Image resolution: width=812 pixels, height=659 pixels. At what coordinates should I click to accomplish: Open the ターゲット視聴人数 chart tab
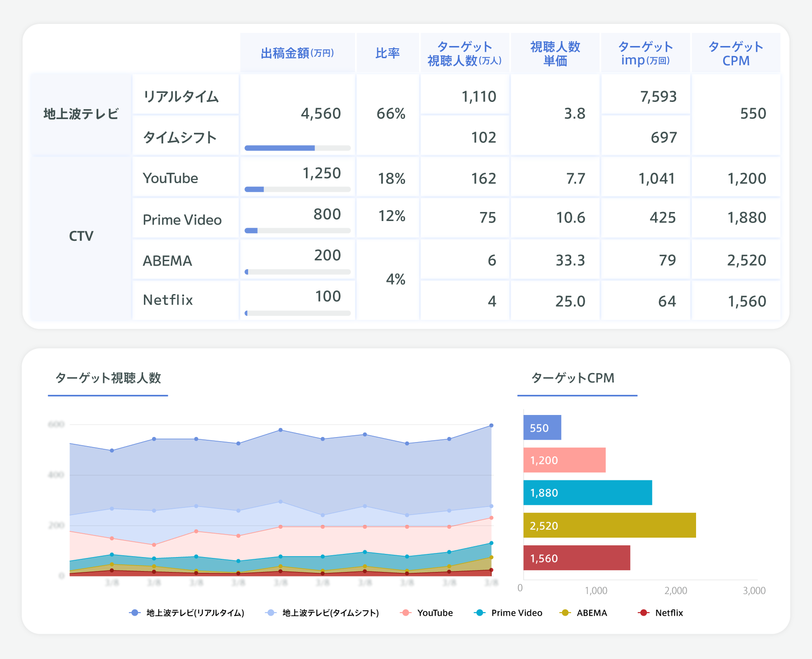108,378
